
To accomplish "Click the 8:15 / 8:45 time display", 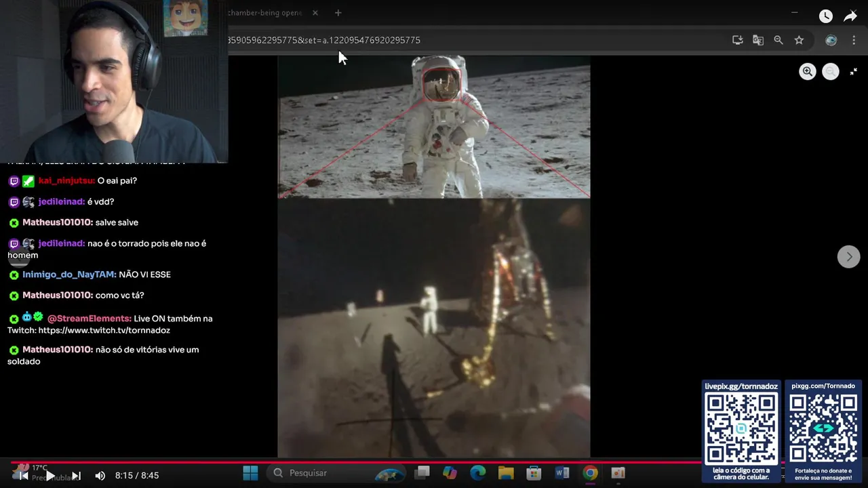I will click(x=137, y=476).
